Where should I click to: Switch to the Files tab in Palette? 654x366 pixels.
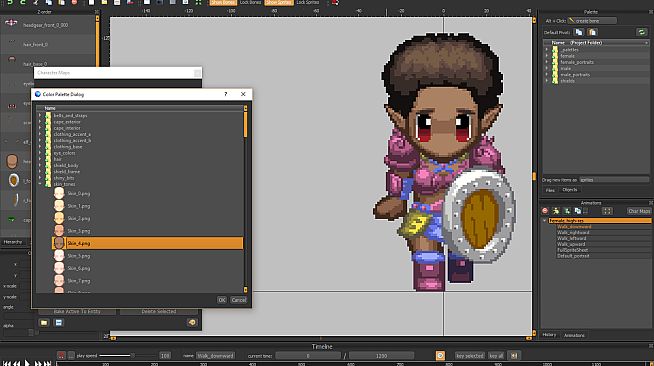click(550, 190)
